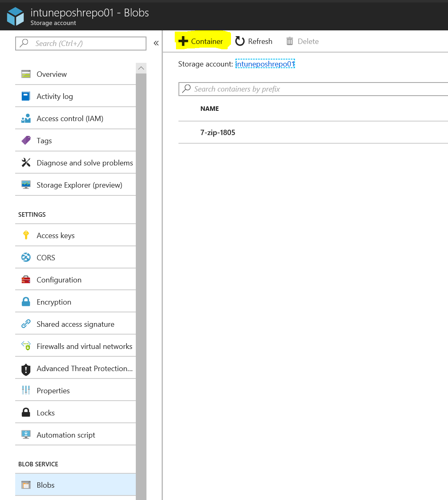Click the yellow Access keys icon

point(26,235)
